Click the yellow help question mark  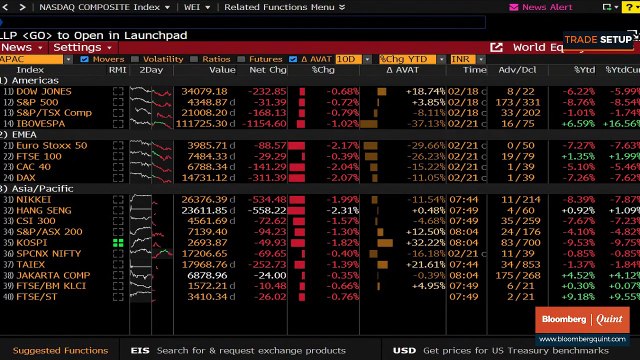pyautogui.click(x=630, y=7)
